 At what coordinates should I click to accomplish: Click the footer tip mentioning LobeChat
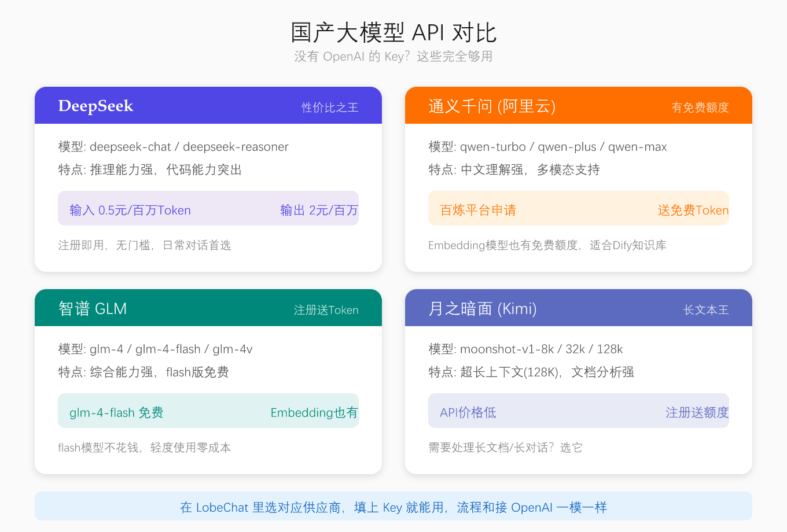tap(394, 507)
